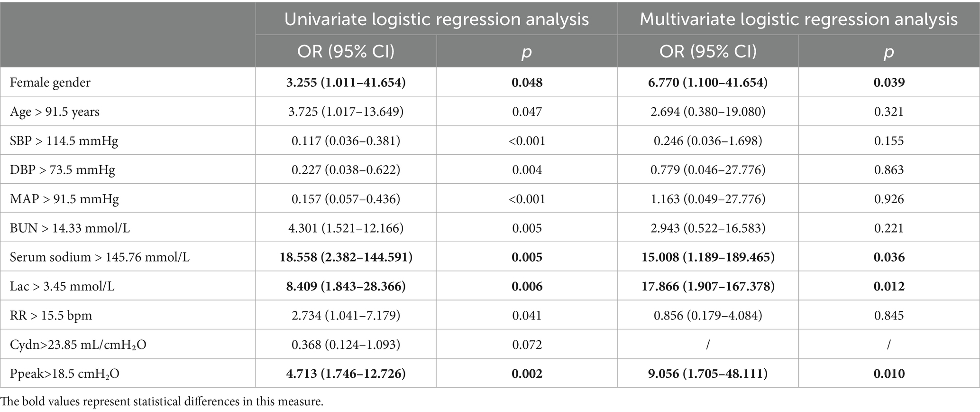Click the BUN > 14.33 mmol/L label

click(x=70, y=228)
